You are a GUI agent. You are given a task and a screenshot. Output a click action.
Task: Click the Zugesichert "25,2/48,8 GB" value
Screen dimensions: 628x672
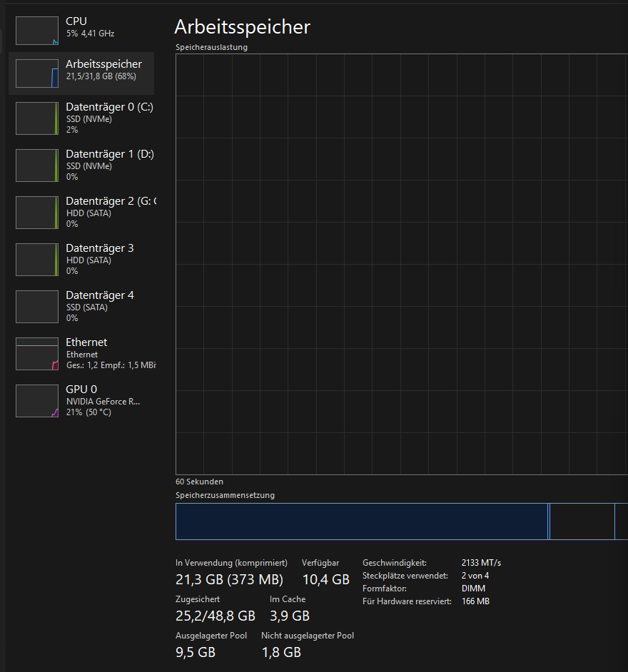pos(216,616)
